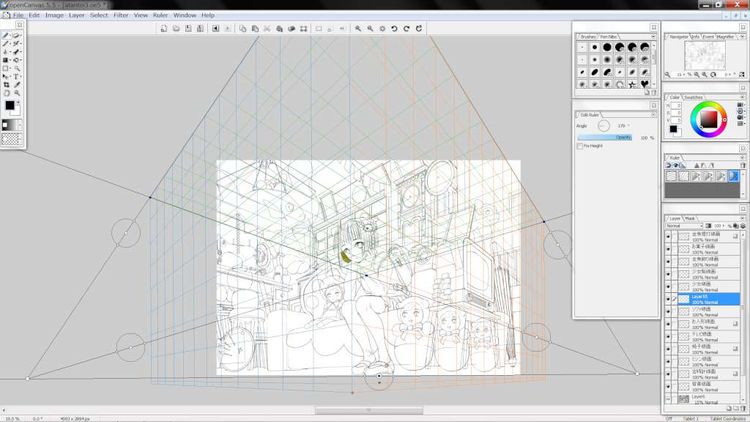Select the Eyedropper tool in the toolbox
This screenshot has width=750, height=422.
coord(16,85)
